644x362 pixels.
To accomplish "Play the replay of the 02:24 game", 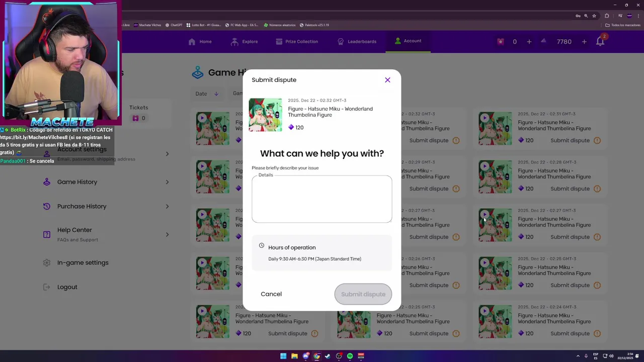I will (x=485, y=311).
